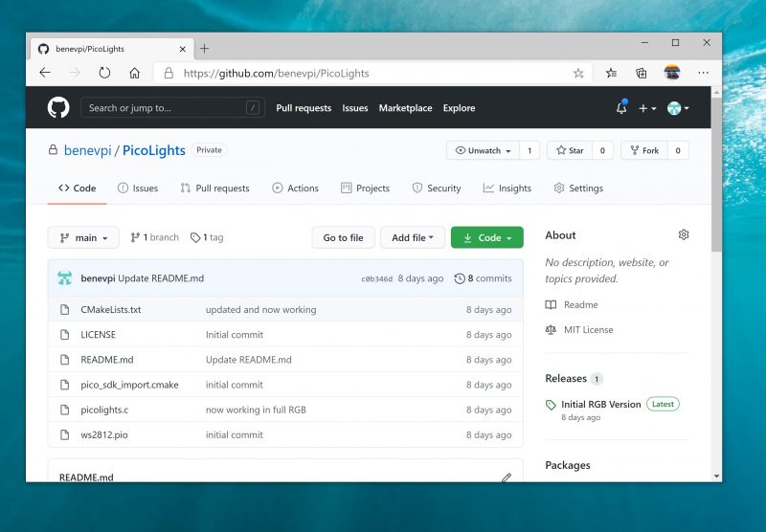Open the picolights.c file
The image size is (766, 532).
104,410
